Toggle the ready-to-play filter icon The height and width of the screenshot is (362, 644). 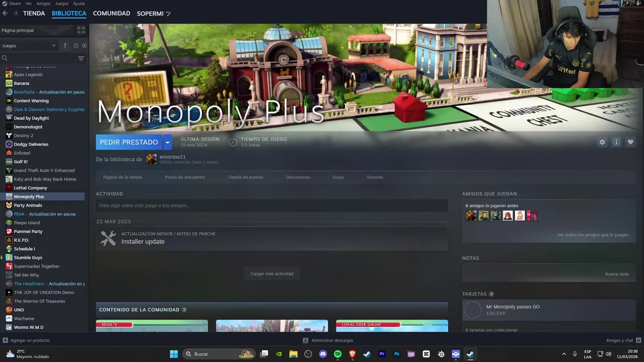(x=84, y=46)
